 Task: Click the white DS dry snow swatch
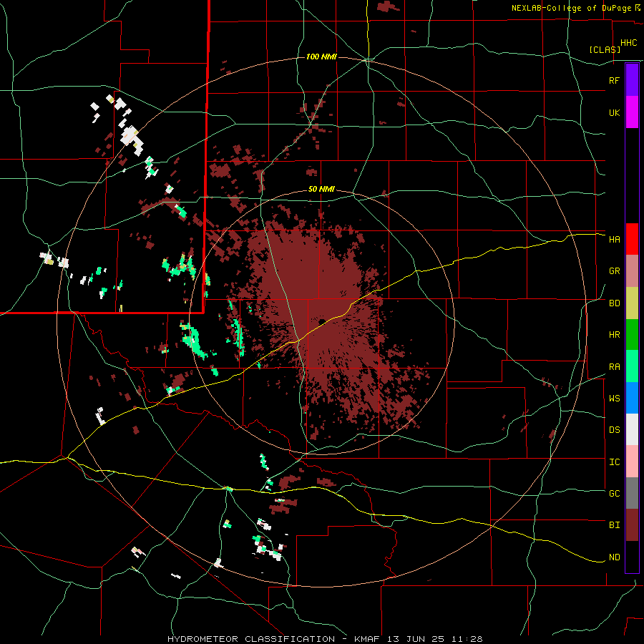click(632, 429)
